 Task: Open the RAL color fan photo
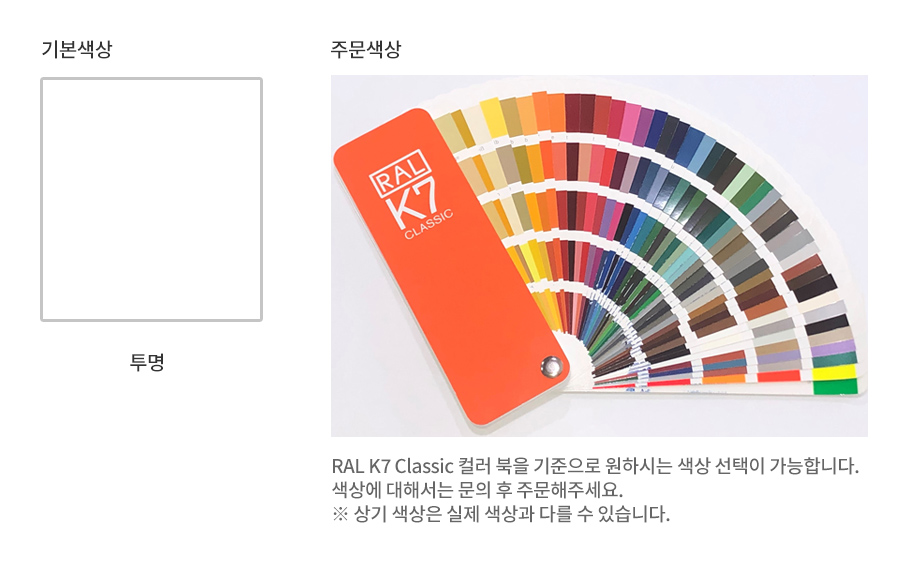point(599,256)
